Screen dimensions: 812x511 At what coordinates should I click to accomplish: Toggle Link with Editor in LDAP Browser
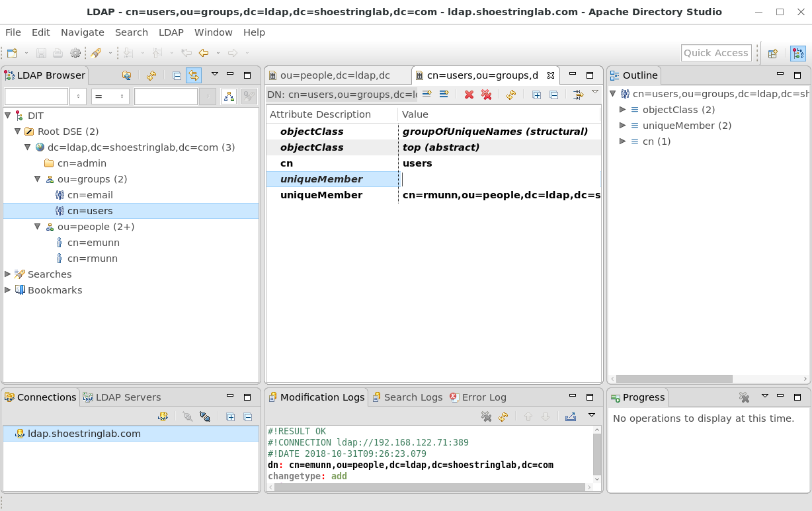193,75
